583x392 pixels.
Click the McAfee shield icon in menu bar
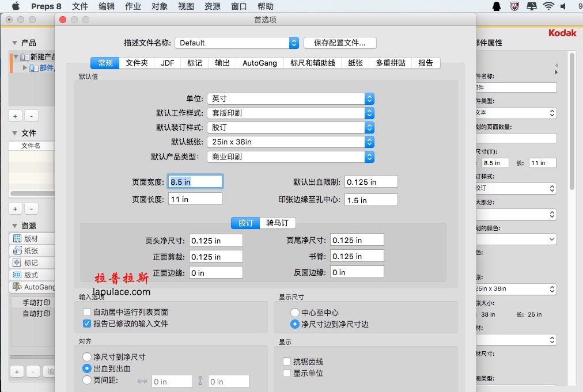click(x=514, y=6)
